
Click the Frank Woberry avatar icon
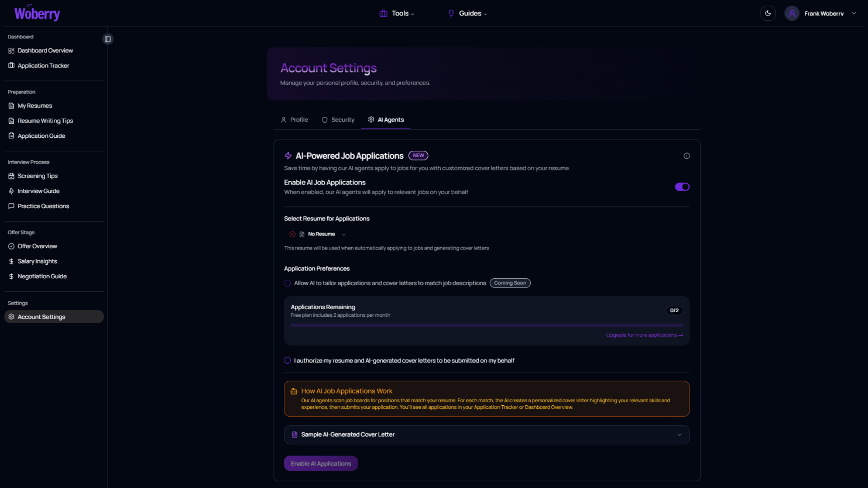[x=792, y=14]
